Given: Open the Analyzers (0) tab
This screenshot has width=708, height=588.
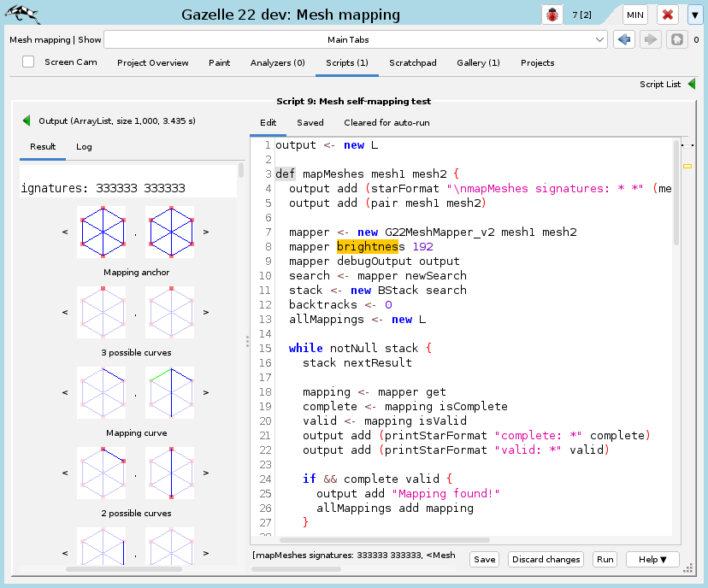Looking at the screenshot, I should pyautogui.click(x=277, y=63).
